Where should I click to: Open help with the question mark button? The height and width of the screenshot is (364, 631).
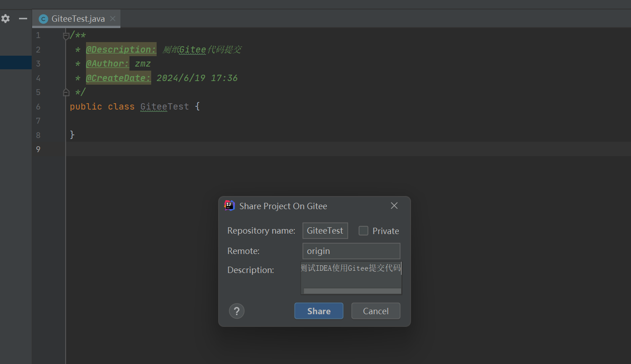point(237,311)
